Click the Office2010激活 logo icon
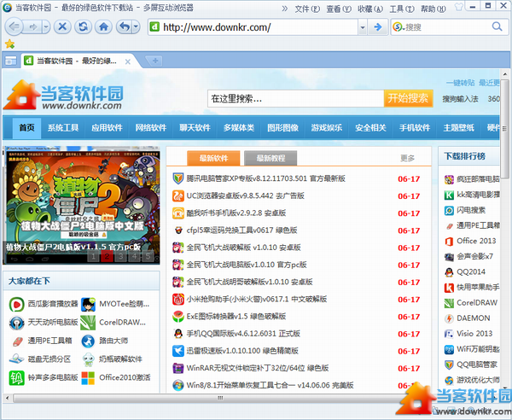Viewport: 512px width, 420px height. 88,378
